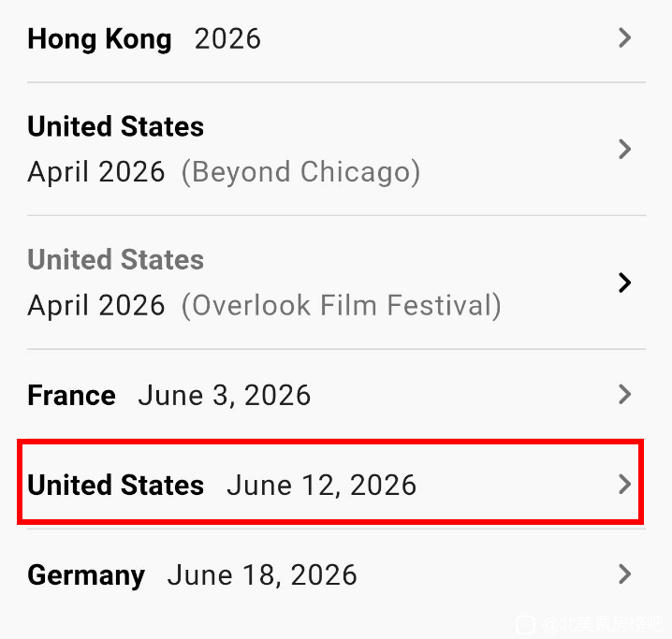Click the June 12, 2026 release date
Viewport: 672px width, 639px height.
[321, 486]
